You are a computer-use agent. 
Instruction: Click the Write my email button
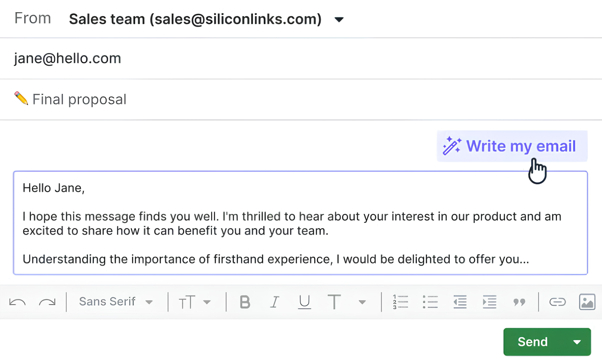[512, 146]
